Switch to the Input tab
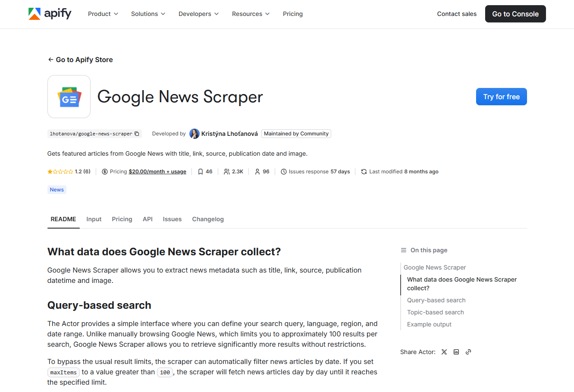 [x=94, y=219]
